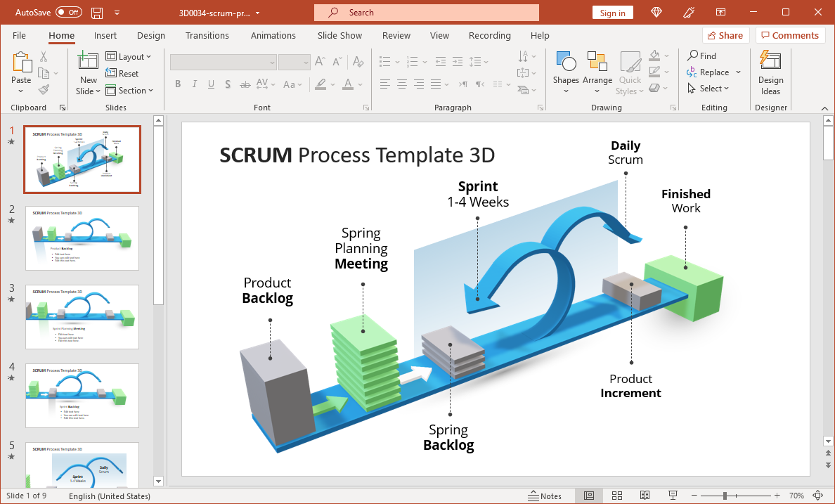Fit slide to current window
This screenshot has width=835, height=504.
point(817,496)
